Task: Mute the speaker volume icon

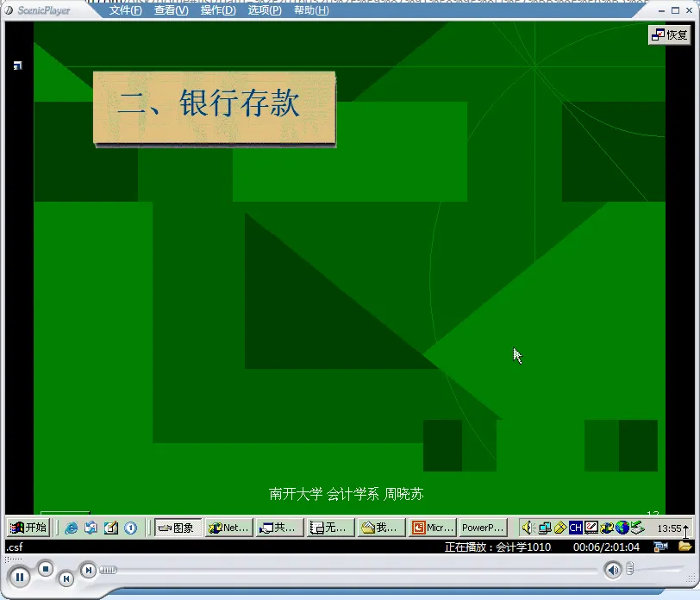Action: pyautogui.click(x=612, y=569)
